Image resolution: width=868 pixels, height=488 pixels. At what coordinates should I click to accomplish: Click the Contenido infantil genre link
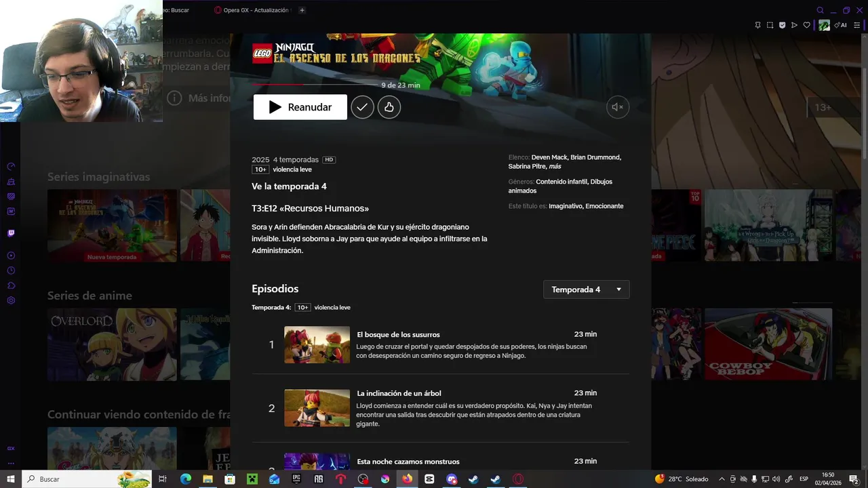(x=561, y=182)
